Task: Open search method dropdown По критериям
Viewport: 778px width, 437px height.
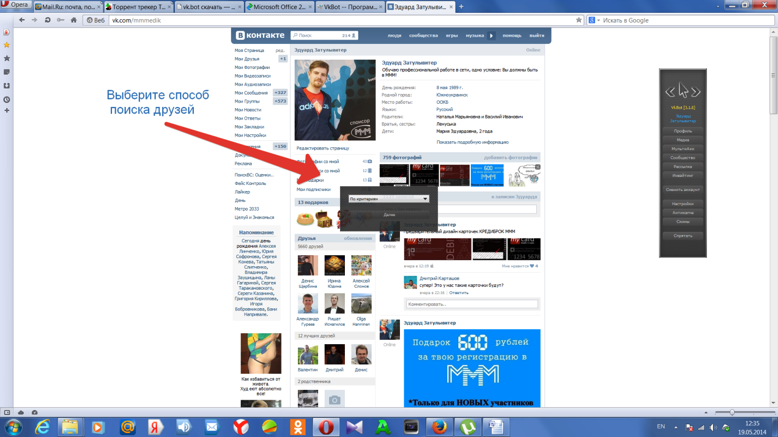Action: pos(388,199)
